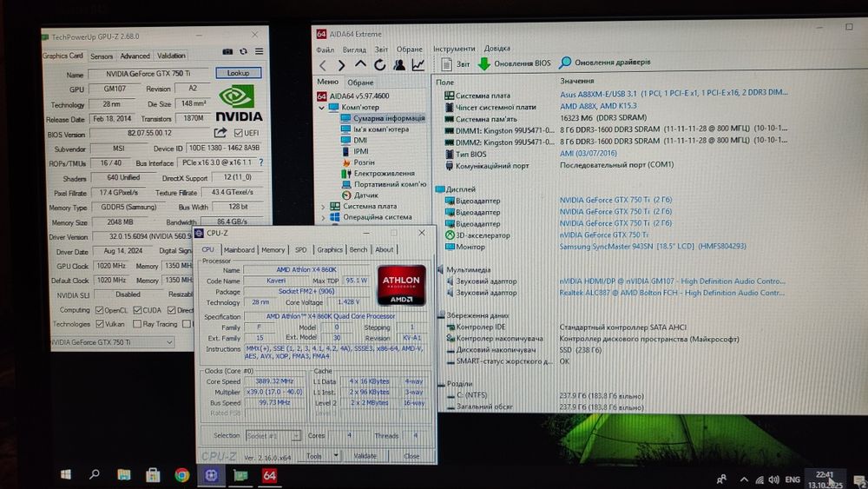Open AIDA64 graph icon in toolbar
The height and width of the screenshot is (489, 868).
coord(418,65)
